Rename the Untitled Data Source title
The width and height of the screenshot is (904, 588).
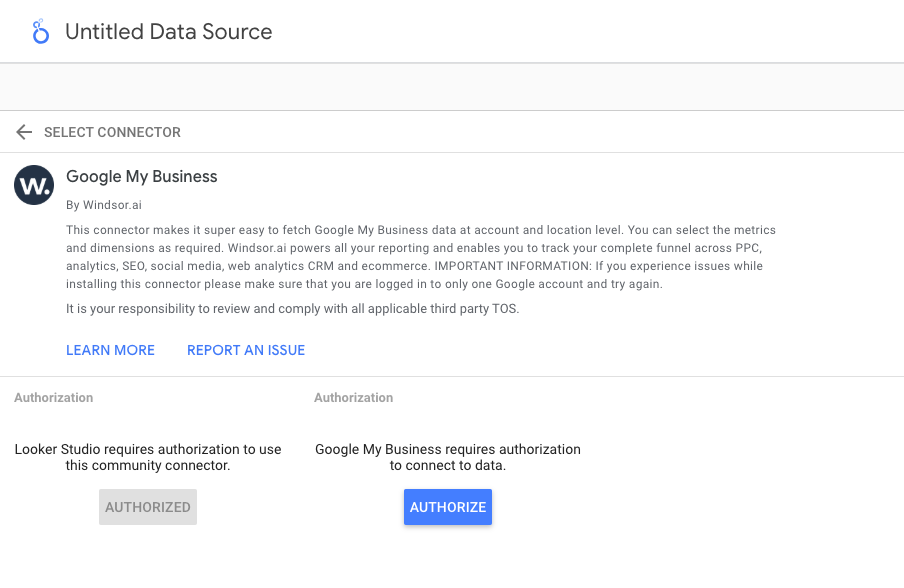coord(168,32)
